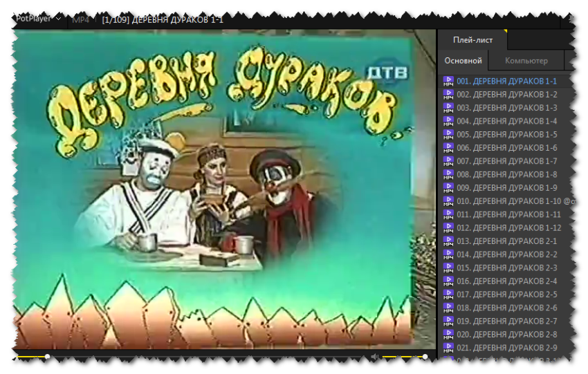
Task: Select playlist item 008. ДЕРЕВНЯ ДУРАКОВ 1-8
Action: [506, 175]
